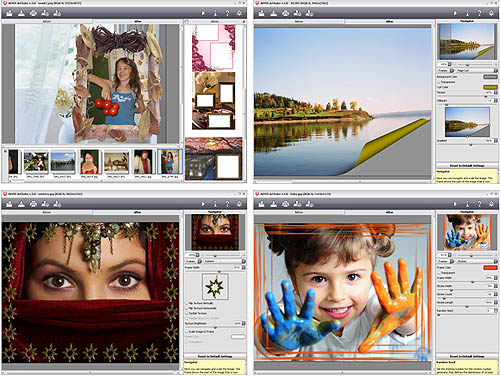Run processing in the painted hands window
Screen dimensions: 500x376
(x=455, y=204)
